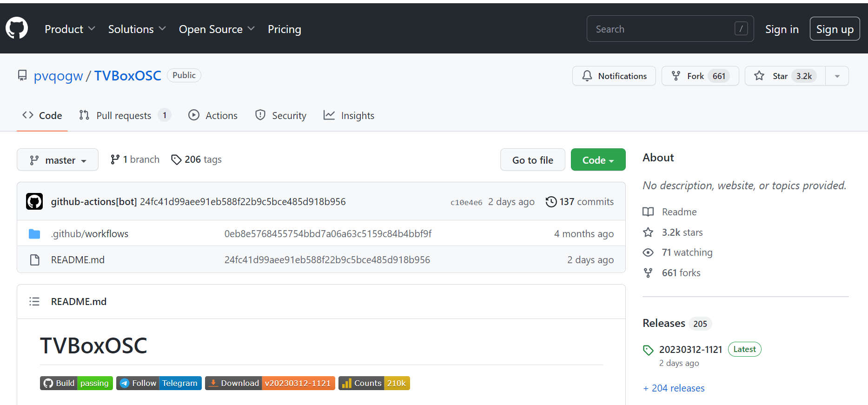Open the github-actions[bot] author link
The width and height of the screenshot is (868, 405).
click(x=94, y=201)
